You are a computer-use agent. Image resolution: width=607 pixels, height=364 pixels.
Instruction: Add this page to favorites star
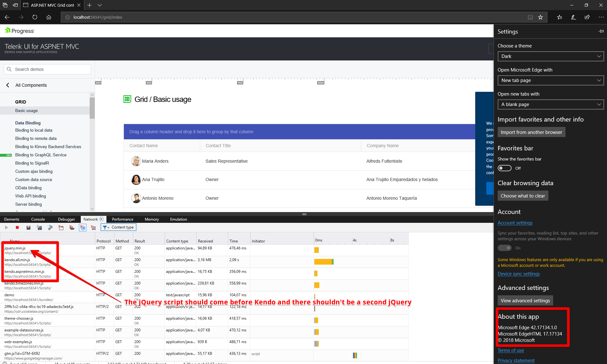(x=540, y=17)
